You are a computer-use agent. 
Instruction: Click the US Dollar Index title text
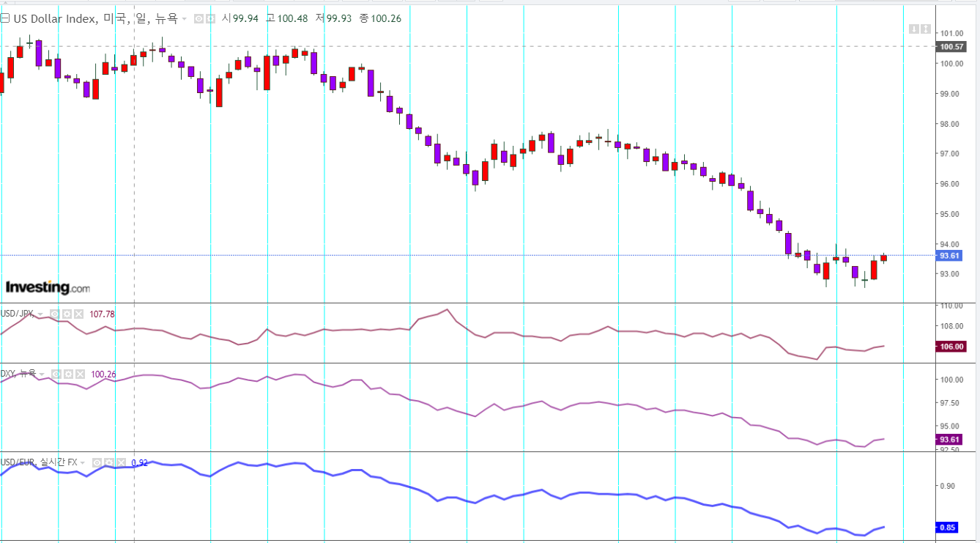point(95,19)
